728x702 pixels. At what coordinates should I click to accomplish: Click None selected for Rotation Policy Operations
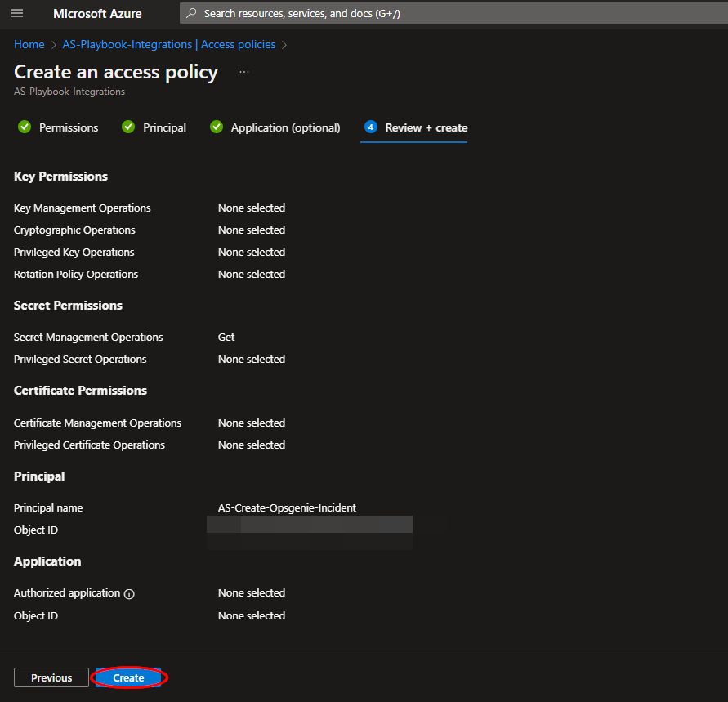pyautogui.click(x=252, y=275)
